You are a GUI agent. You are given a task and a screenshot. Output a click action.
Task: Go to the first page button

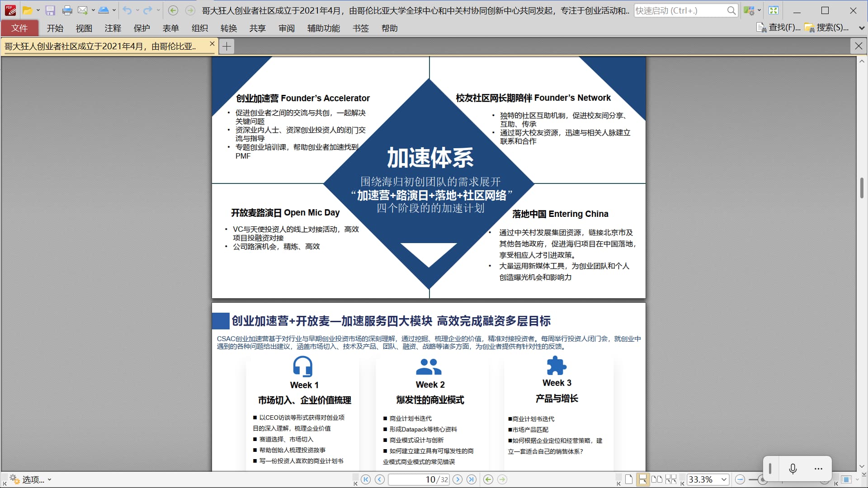366,479
